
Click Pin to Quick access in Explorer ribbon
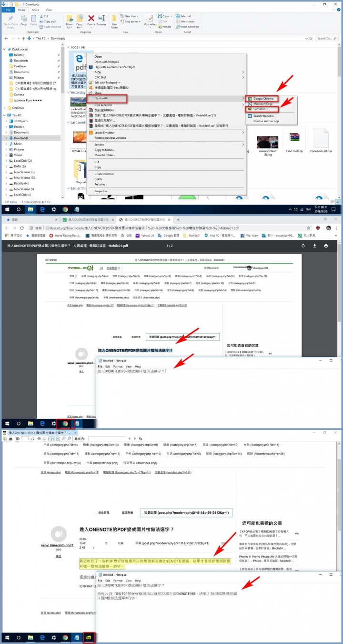pos(10,22)
